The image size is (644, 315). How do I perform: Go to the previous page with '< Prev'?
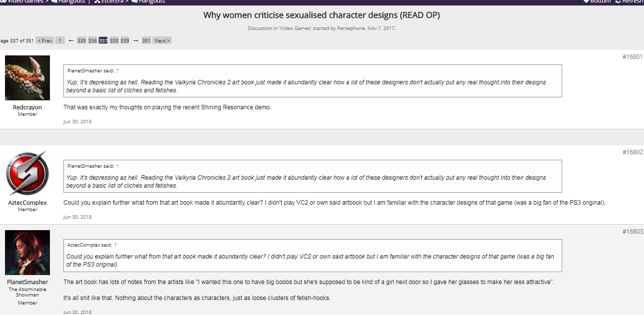click(x=45, y=41)
